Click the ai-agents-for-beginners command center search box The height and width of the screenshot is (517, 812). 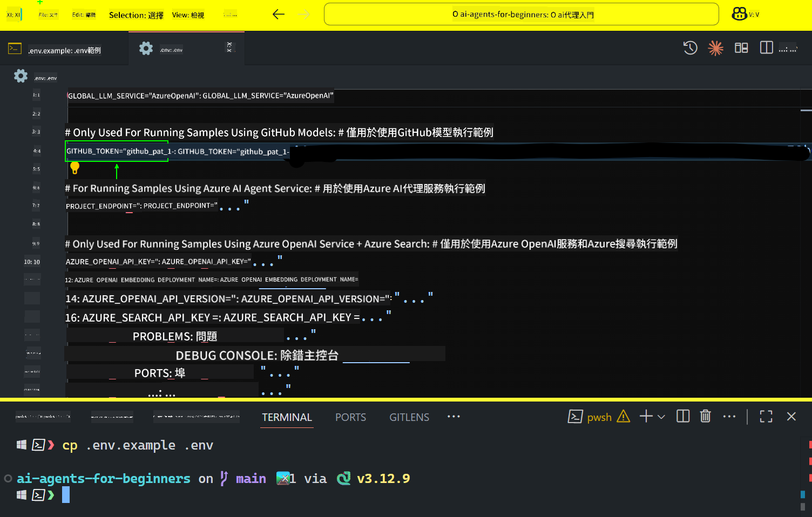tap(521, 15)
